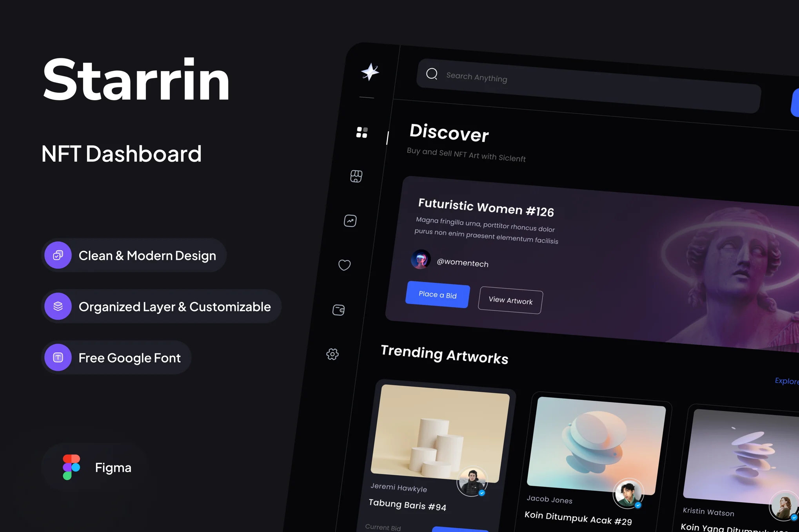Open Kristin Watson's artwork thumbnail
The width and height of the screenshot is (799, 532).
pyautogui.click(x=741, y=458)
